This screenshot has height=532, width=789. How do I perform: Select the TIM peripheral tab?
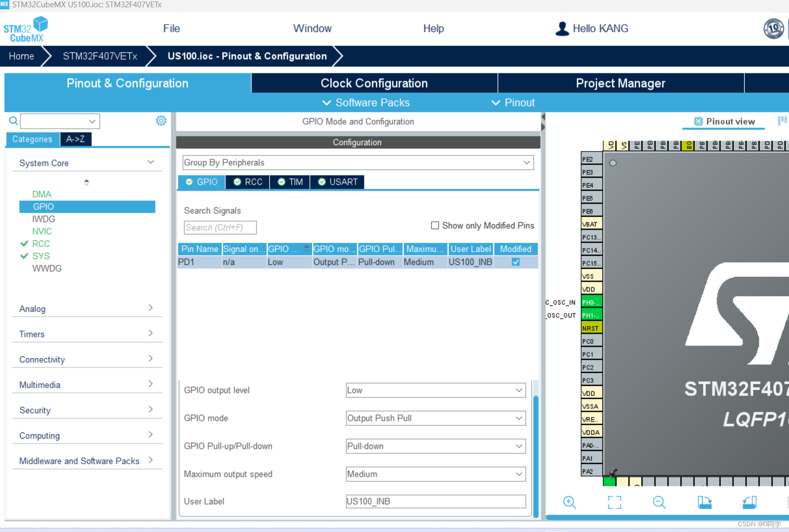click(290, 182)
